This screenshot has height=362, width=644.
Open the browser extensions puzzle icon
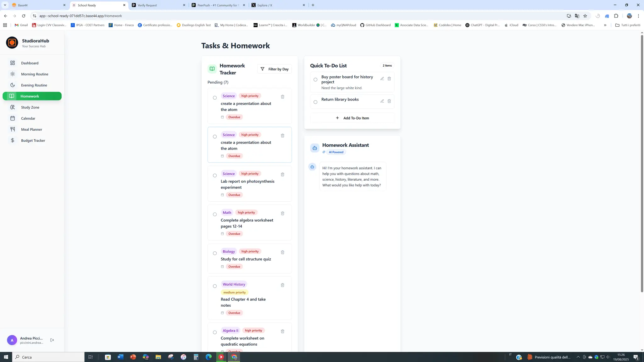click(616, 16)
